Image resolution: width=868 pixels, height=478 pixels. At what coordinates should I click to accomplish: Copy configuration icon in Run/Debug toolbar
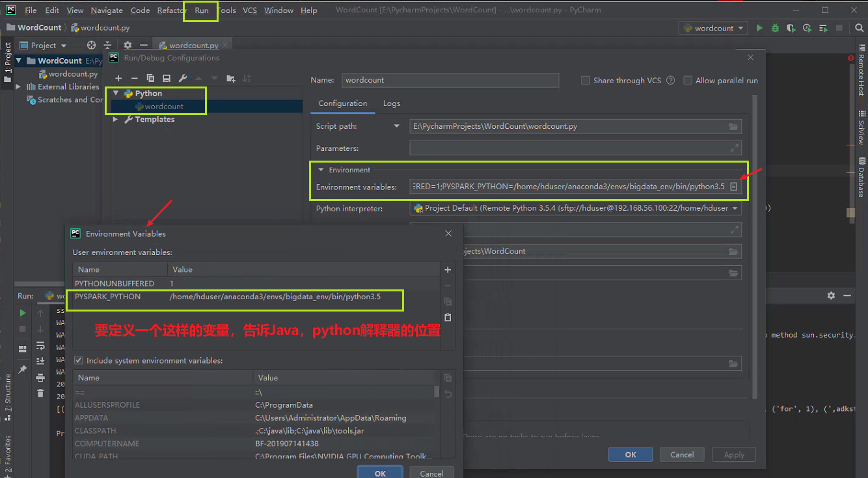click(151, 78)
